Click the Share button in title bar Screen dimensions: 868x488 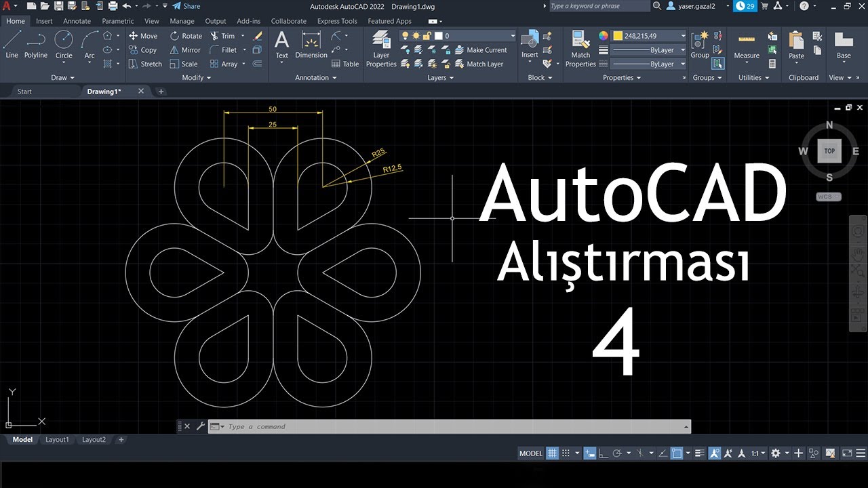[x=186, y=6]
